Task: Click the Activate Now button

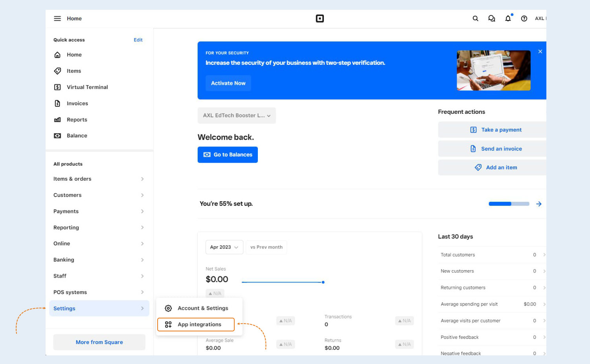Action: click(228, 83)
